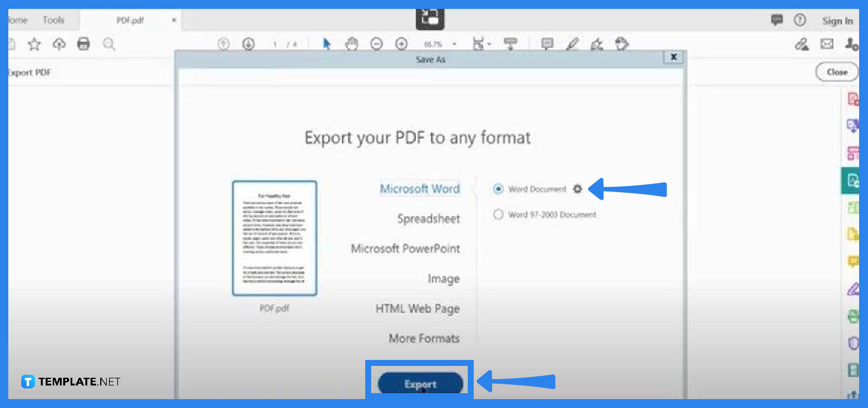Screen dimensions: 868x408
Task: Select the Word Document radio button
Action: pyautogui.click(x=498, y=189)
